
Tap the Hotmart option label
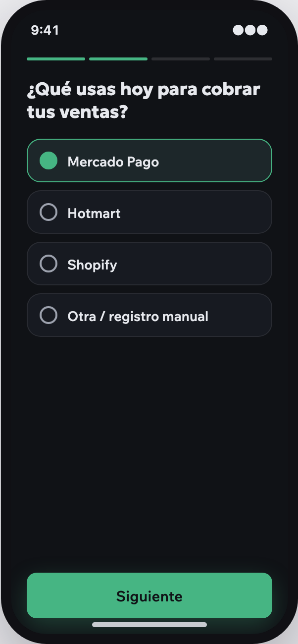tap(94, 214)
